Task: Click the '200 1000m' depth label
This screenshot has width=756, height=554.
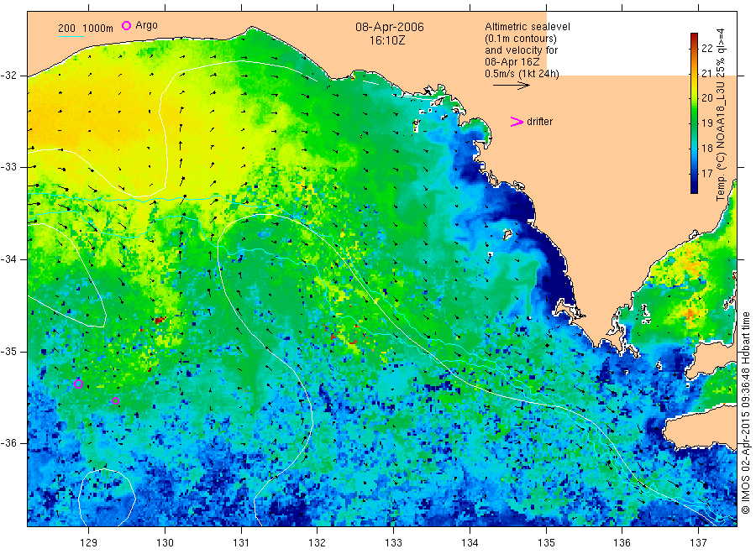Action: 86,29
